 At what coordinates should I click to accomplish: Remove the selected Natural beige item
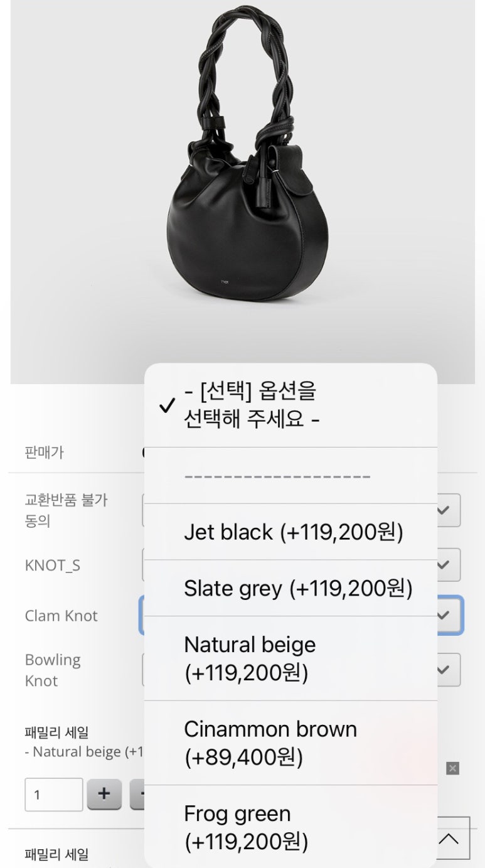(x=452, y=768)
